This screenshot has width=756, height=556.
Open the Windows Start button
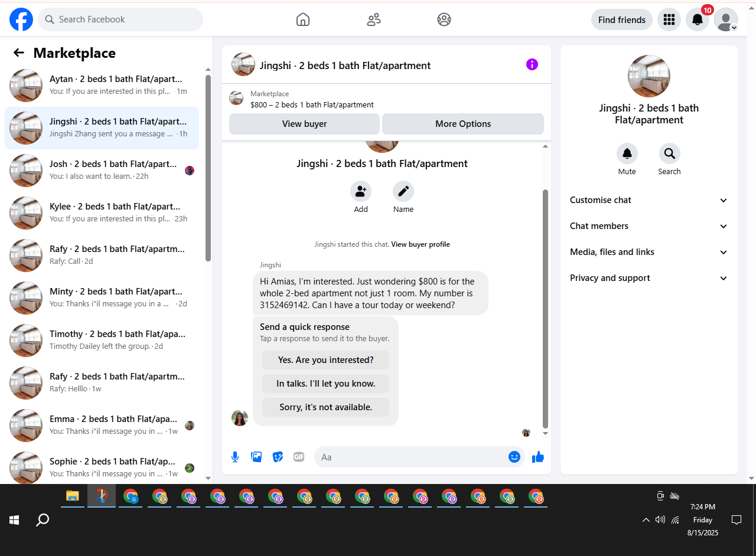pos(14,520)
